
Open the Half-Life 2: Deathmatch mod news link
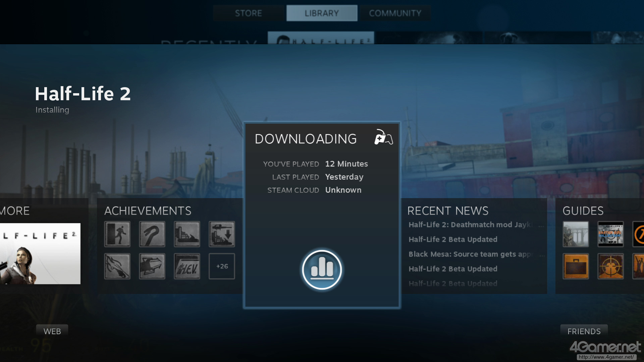[470, 225]
